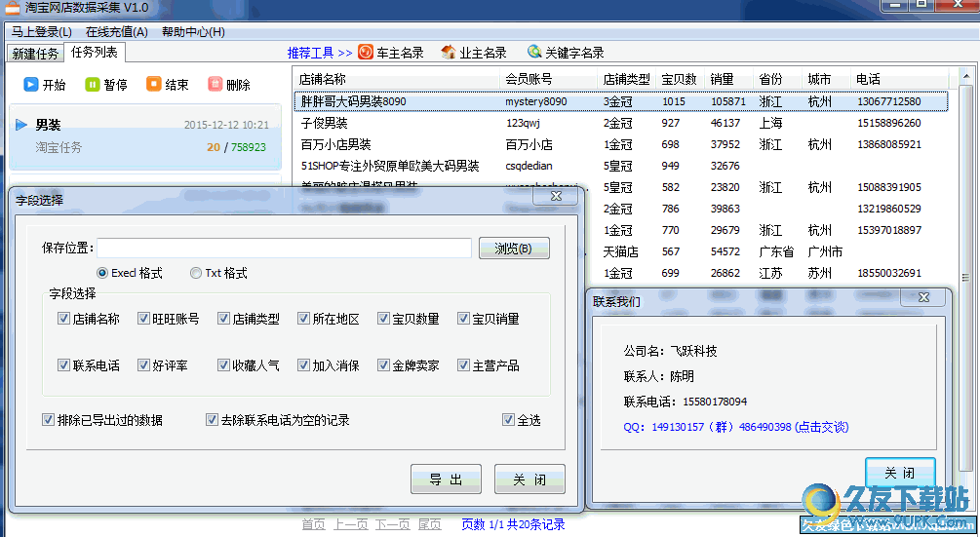Sort by the 城市 column header

826,79
